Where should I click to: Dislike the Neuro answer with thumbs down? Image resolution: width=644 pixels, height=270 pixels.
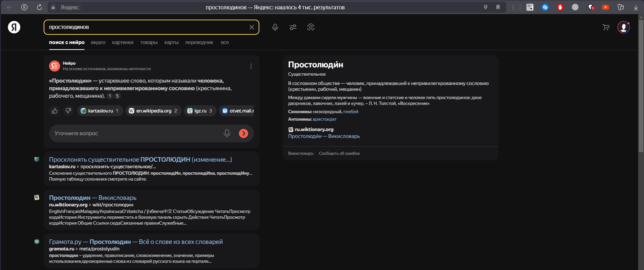[x=68, y=111]
